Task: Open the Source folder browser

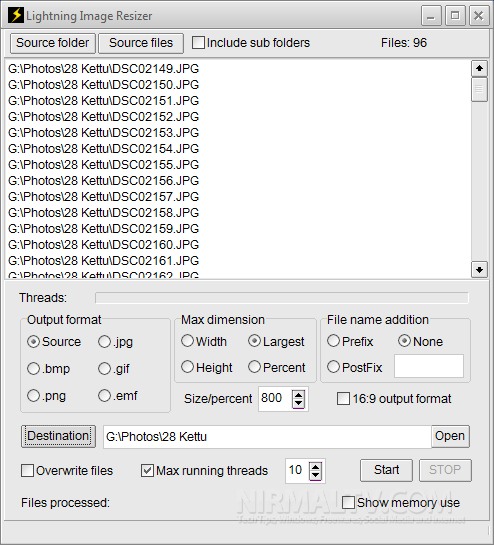Action: pos(52,43)
